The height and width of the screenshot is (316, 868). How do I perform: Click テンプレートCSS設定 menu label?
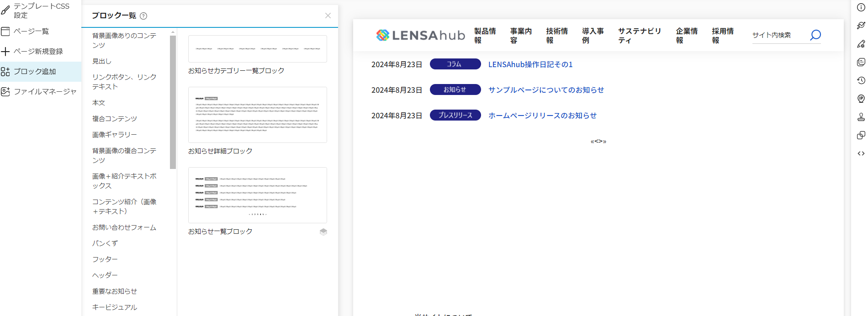coord(42,11)
